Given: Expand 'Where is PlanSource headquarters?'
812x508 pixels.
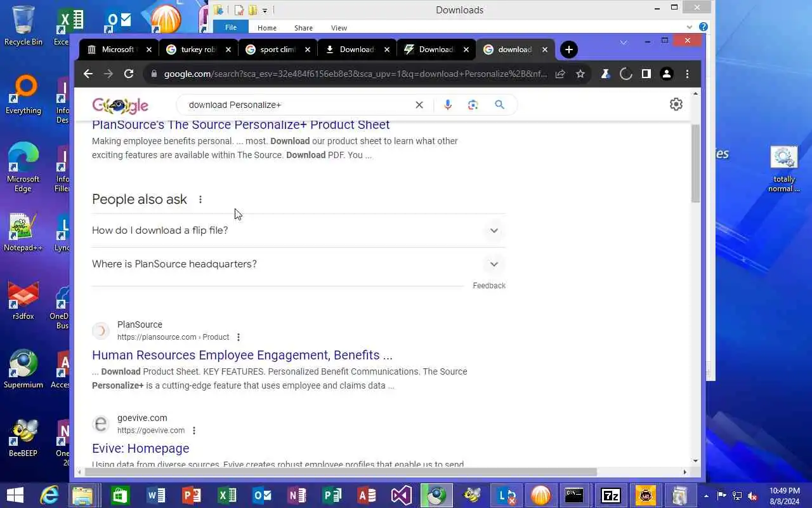Looking at the screenshot, I should (298, 264).
